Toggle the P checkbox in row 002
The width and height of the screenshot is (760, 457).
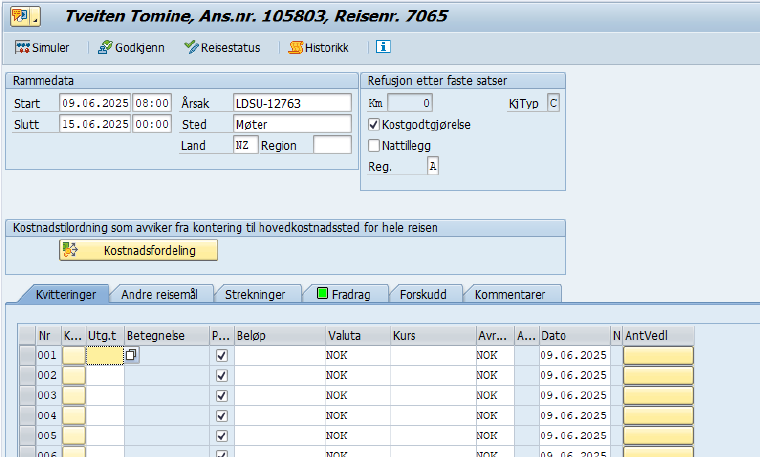coord(222,376)
